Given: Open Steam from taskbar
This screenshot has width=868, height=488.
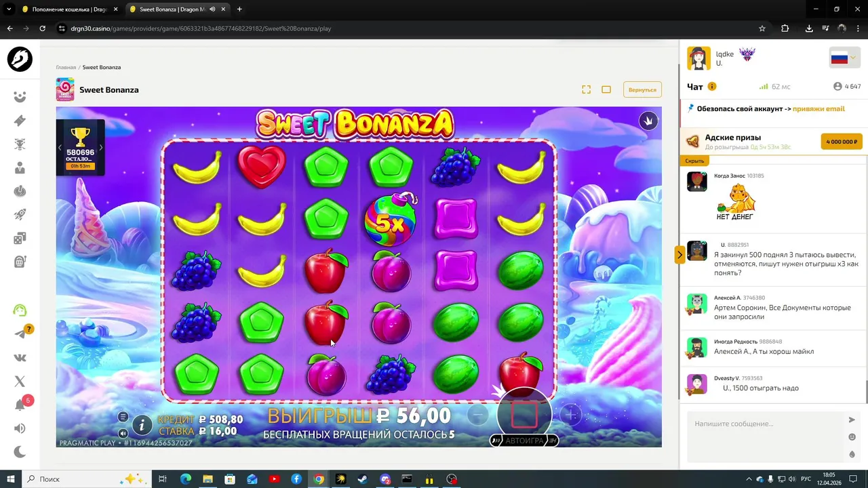Looking at the screenshot, I should tap(363, 479).
